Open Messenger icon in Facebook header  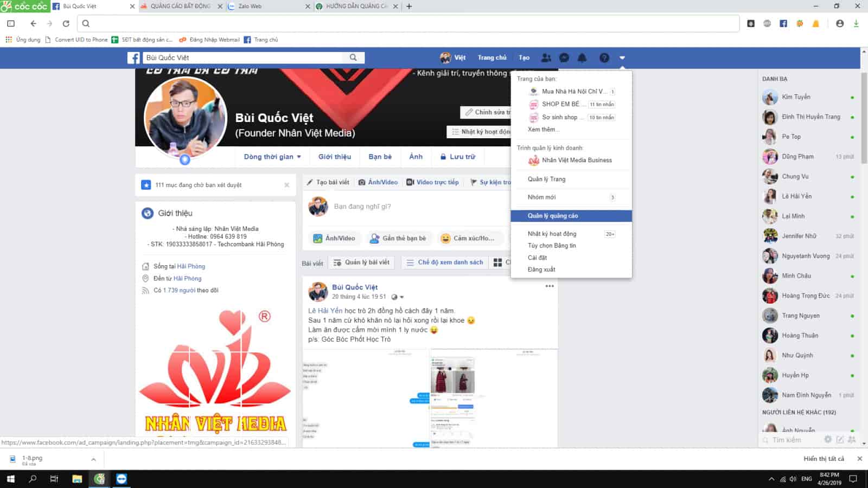click(x=564, y=57)
